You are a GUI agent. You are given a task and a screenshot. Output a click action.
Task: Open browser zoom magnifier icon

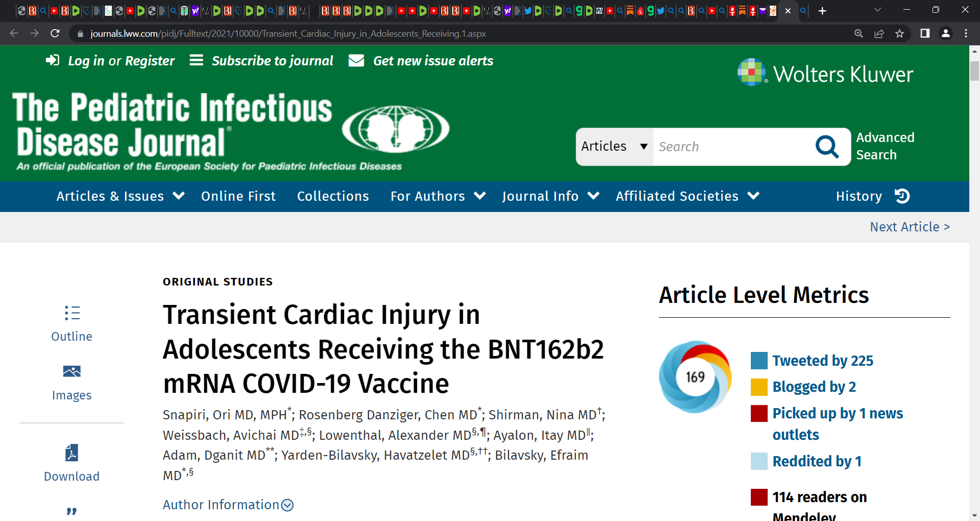point(859,34)
